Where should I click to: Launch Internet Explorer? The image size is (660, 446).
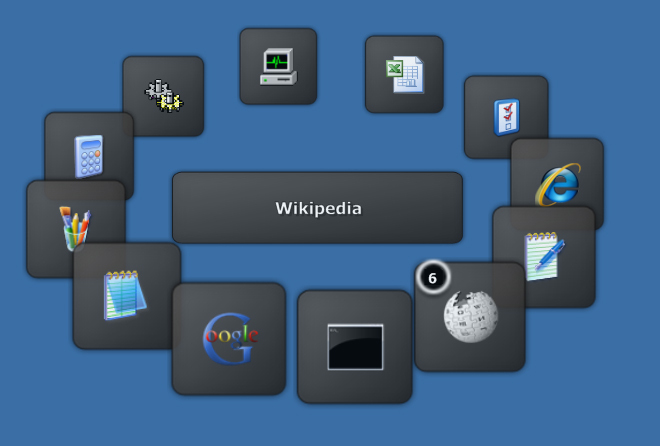(558, 184)
